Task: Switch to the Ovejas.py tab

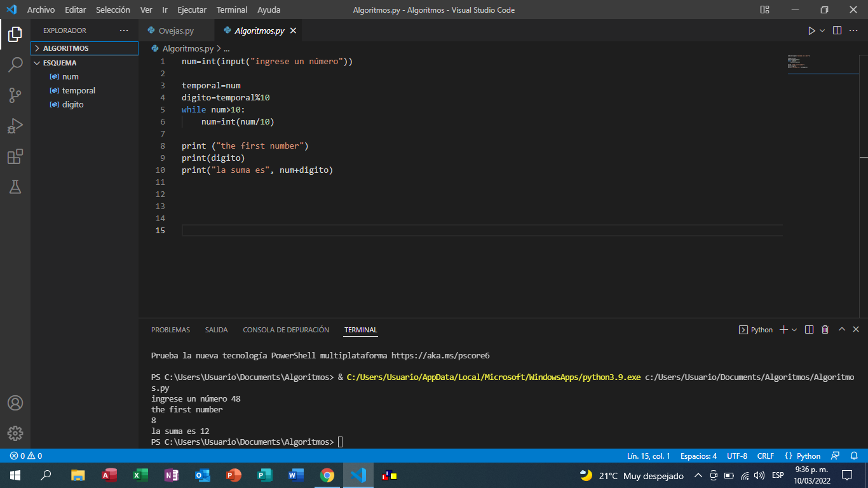Action: (175, 30)
